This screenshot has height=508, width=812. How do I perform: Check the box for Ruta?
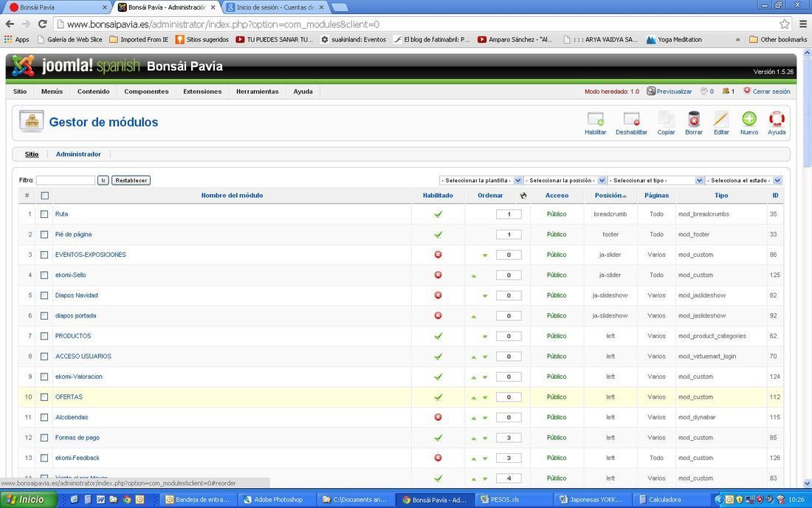tap(44, 214)
